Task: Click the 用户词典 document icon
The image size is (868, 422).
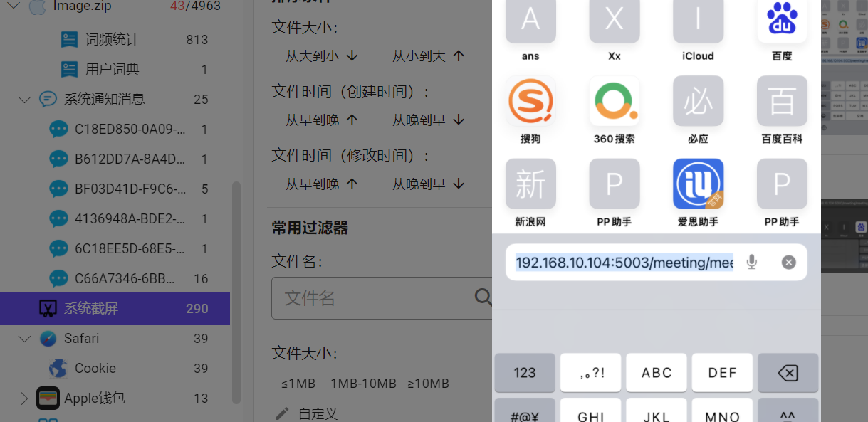Action: coord(69,70)
